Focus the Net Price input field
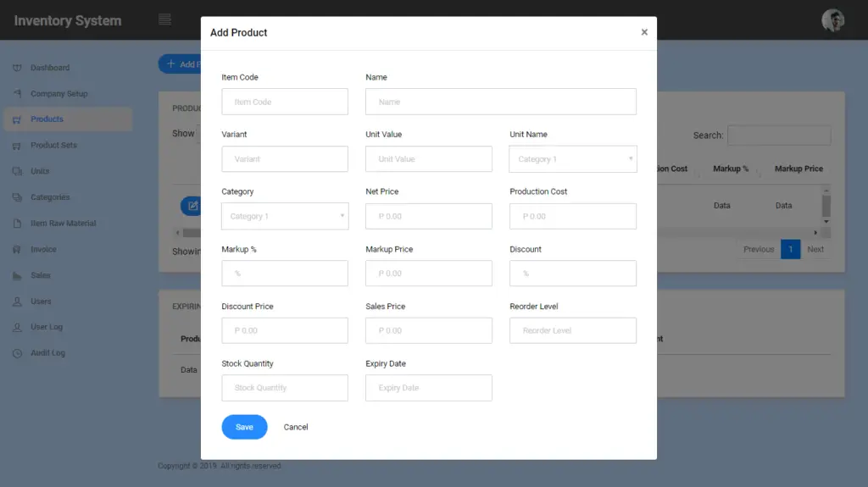This screenshot has height=487, width=868. (429, 216)
